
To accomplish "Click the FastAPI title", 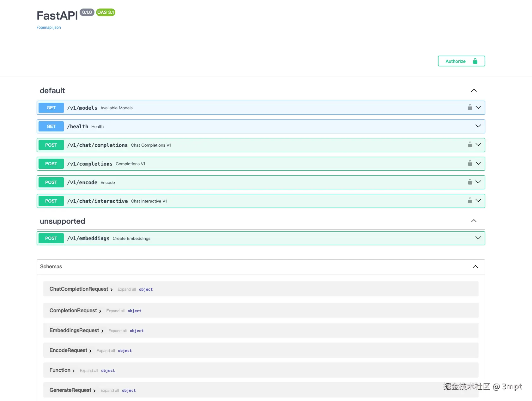I will (57, 15).
